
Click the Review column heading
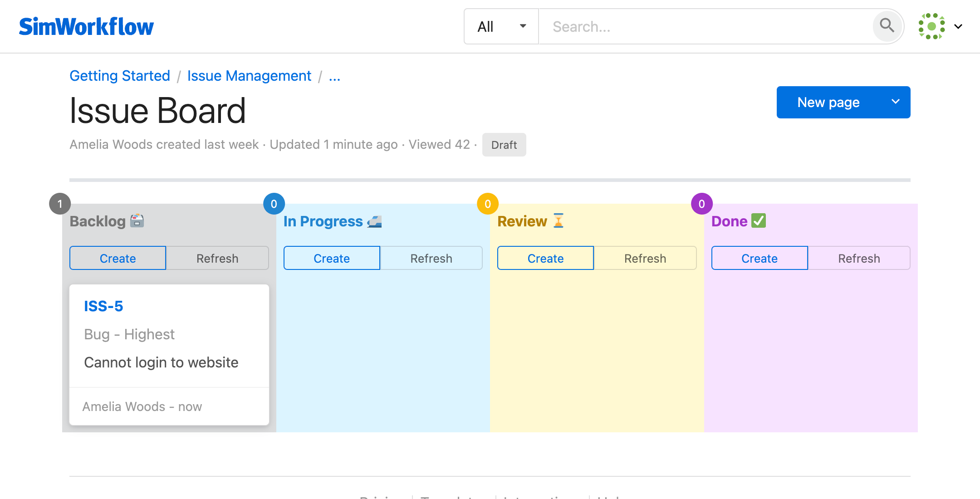(x=522, y=221)
